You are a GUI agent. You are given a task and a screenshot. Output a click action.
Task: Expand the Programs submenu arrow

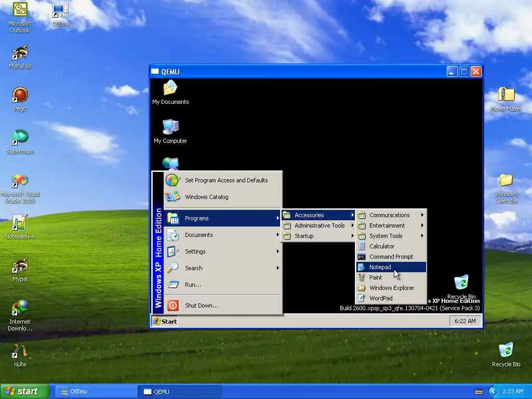(x=277, y=218)
